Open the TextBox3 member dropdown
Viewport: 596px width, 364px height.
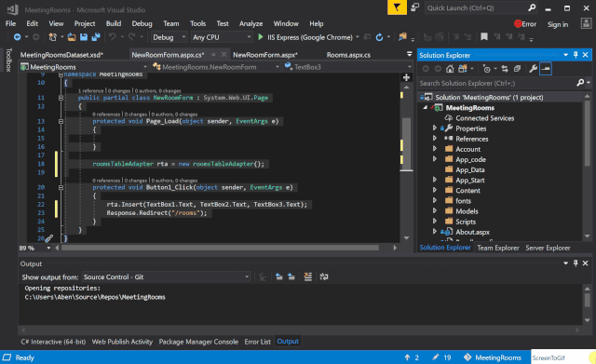coord(347,67)
